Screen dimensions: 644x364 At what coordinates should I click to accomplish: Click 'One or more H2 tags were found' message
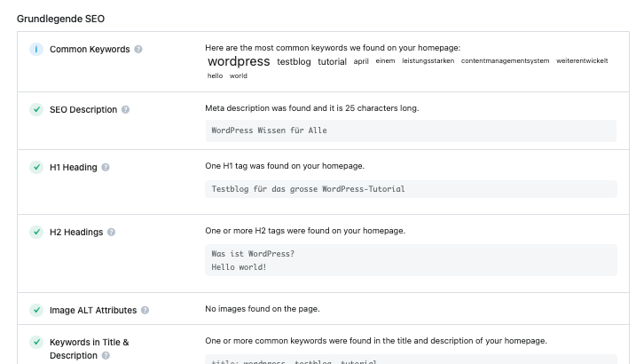click(x=305, y=231)
